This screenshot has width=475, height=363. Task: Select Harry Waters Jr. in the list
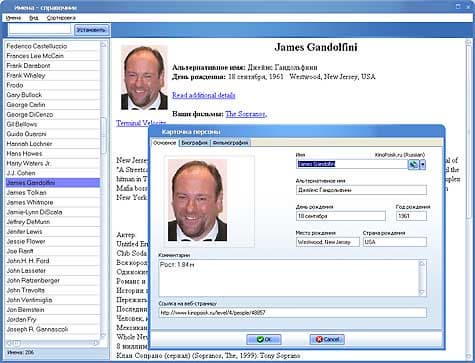[53, 163]
